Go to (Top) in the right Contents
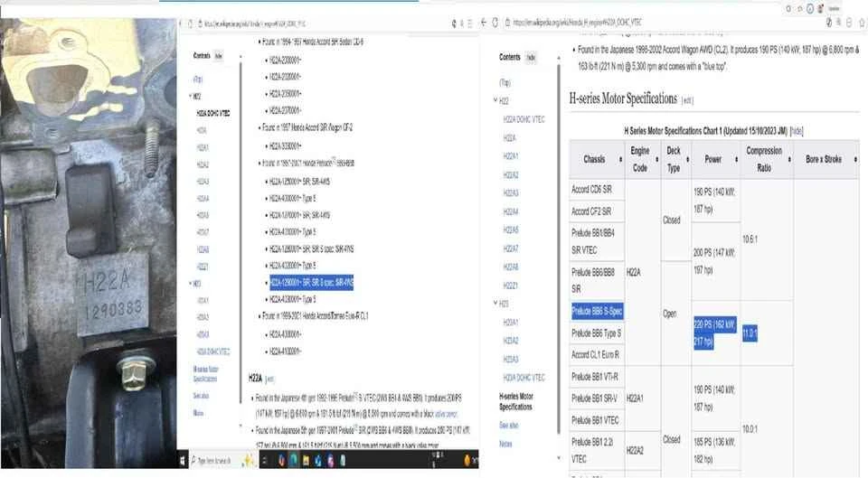Viewport: 868px width, 478px height. [x=505, y=82]
